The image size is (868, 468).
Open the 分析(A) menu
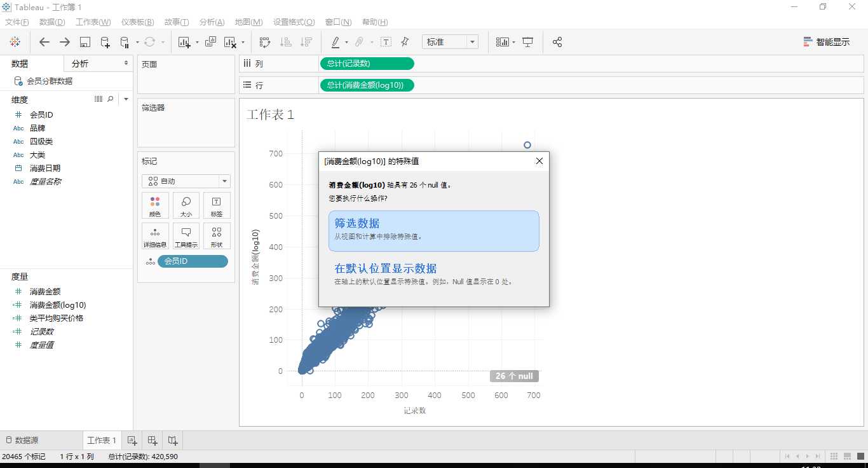coord(212,22)
